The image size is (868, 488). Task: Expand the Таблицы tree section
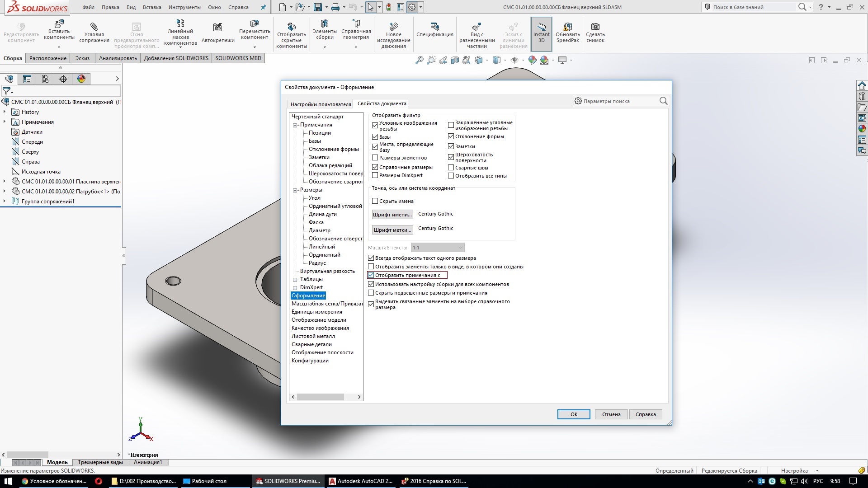[297, 279]
